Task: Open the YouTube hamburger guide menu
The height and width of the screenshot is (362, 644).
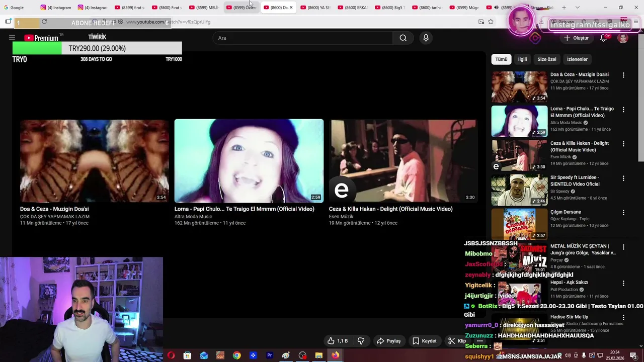Action: click(x=12, y=38)
